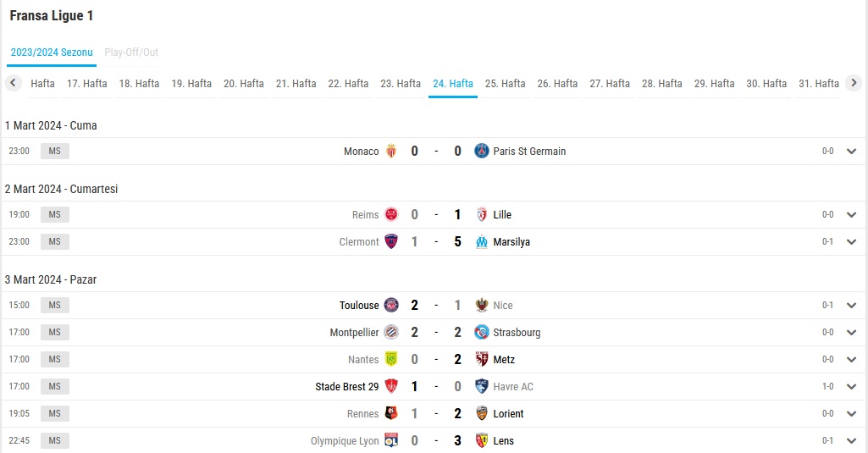Click the Lens club crest

click(x=482, y=441)
